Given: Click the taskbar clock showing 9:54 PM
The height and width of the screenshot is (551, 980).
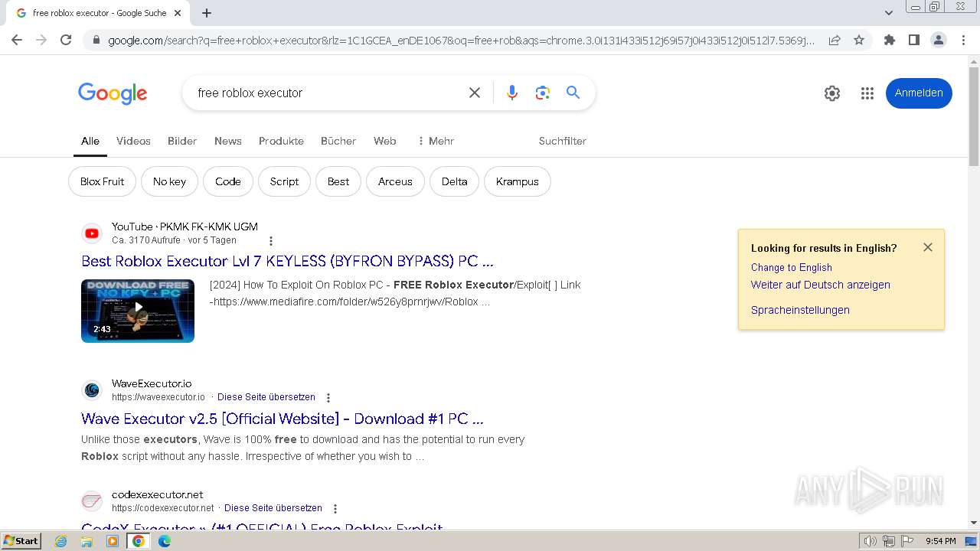Looking at the screenshot, I should [x=941, y=541].
